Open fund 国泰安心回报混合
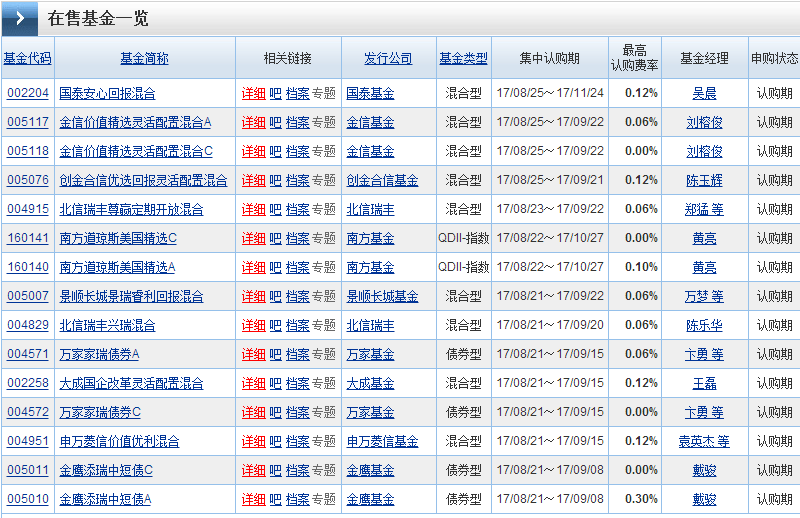 point(108,93)
